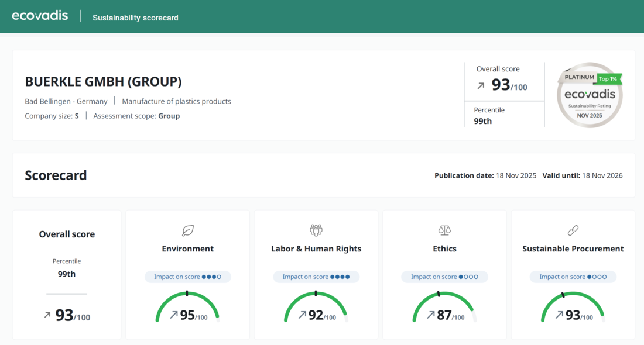
Task: Click the EcoVadis logo in header
Action: (40, 16)
